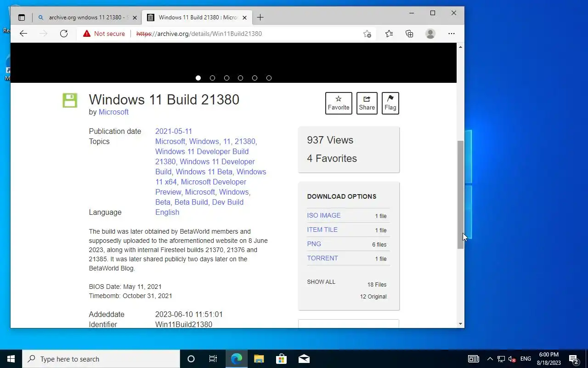Switch to archive.org search tab

coord(88,17)
